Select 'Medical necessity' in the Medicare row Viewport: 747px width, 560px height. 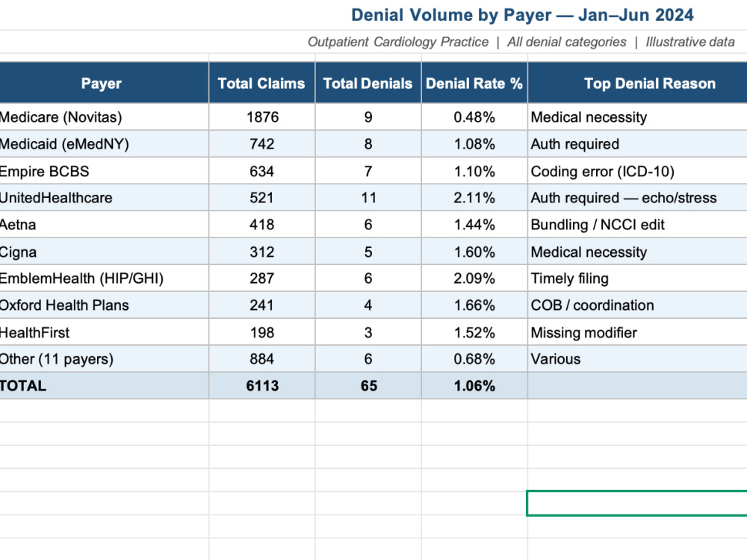coord(637,117)
